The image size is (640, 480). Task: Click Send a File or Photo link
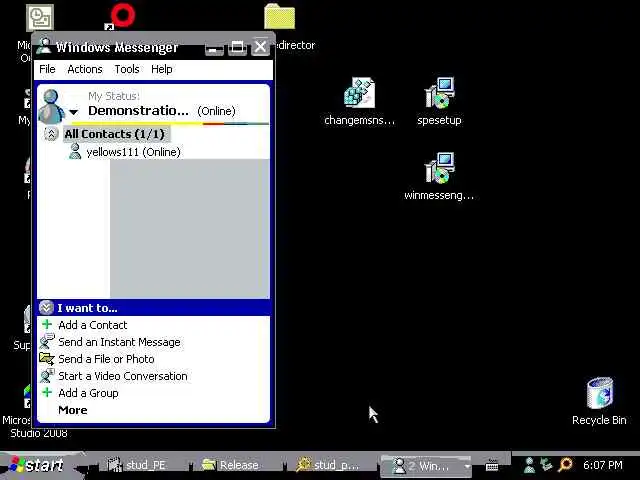[x=106, y=359]
